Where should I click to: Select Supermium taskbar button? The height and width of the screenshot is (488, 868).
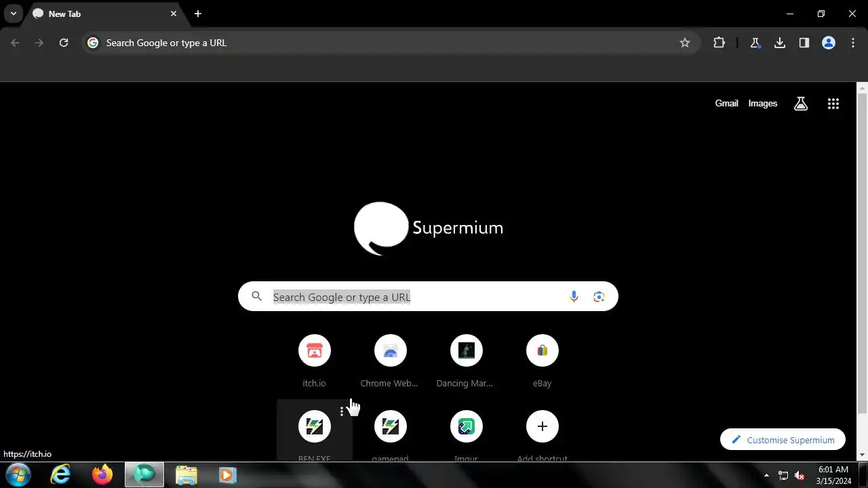pos(144,474)
